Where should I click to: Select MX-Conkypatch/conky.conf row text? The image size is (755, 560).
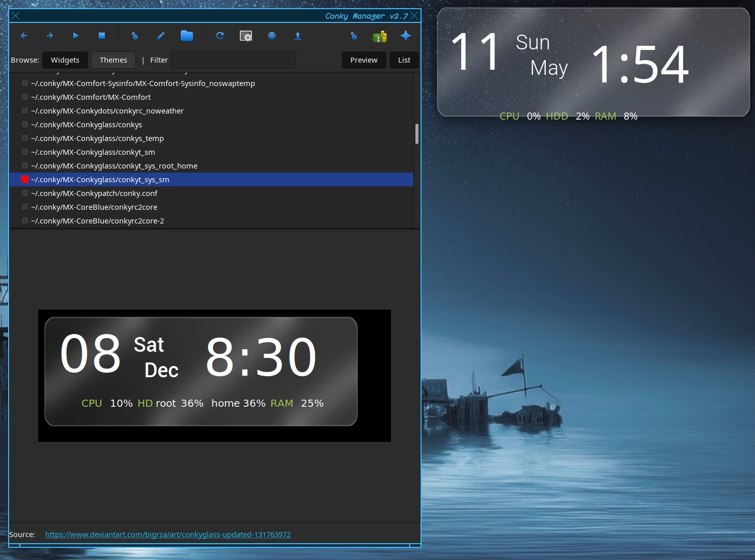(94, 193)
